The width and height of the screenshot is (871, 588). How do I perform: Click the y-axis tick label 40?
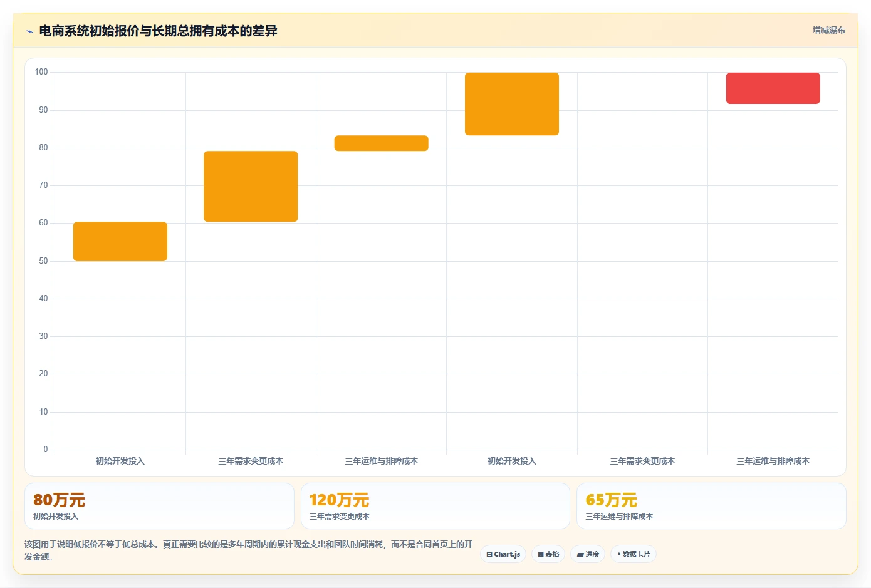pyautogui.click(x=43, y=299)
